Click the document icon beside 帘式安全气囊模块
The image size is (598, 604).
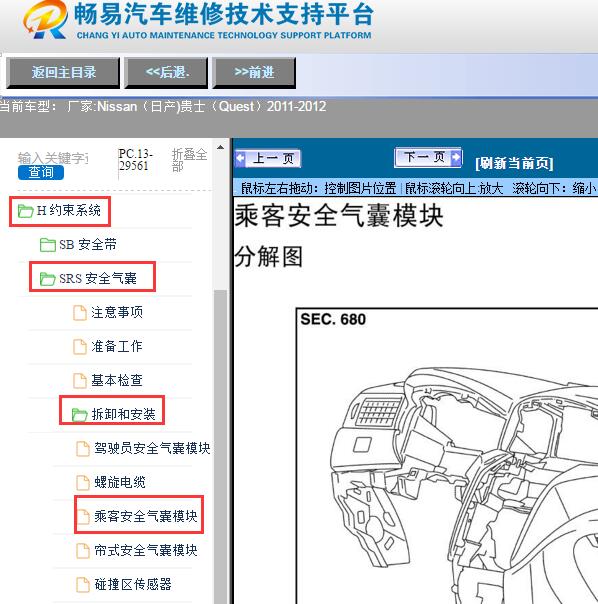83,550
